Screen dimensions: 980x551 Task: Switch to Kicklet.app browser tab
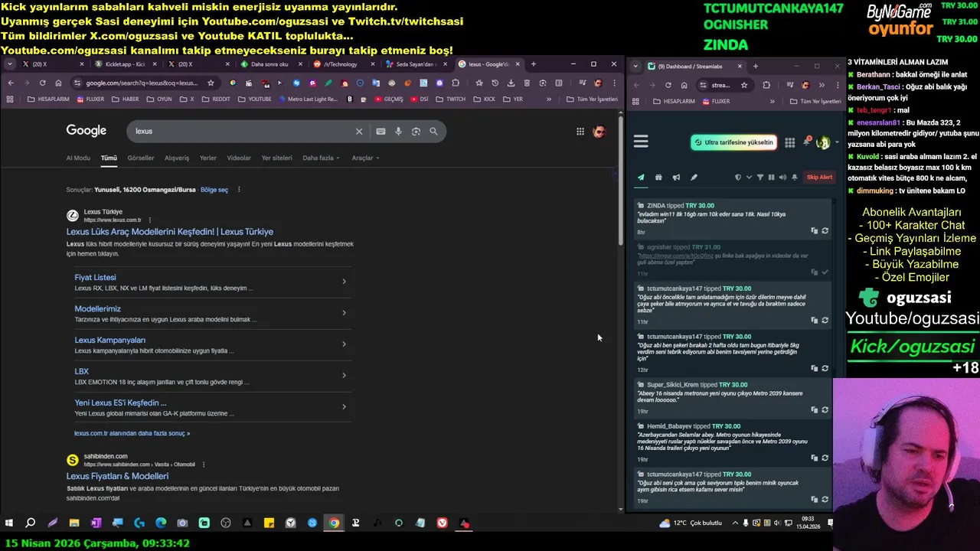point(126,64)
